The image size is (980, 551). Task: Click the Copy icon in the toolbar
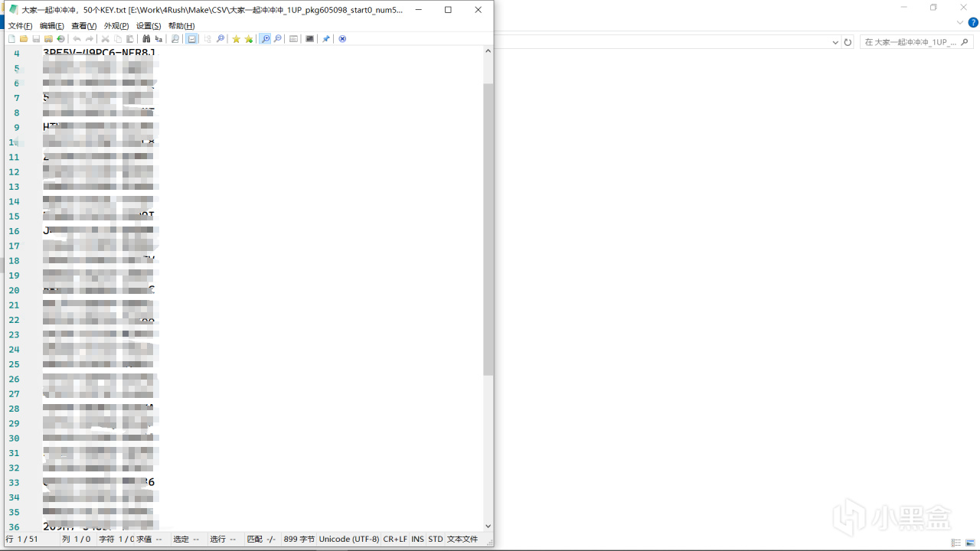pyautogui.click(x=118, y=39)
